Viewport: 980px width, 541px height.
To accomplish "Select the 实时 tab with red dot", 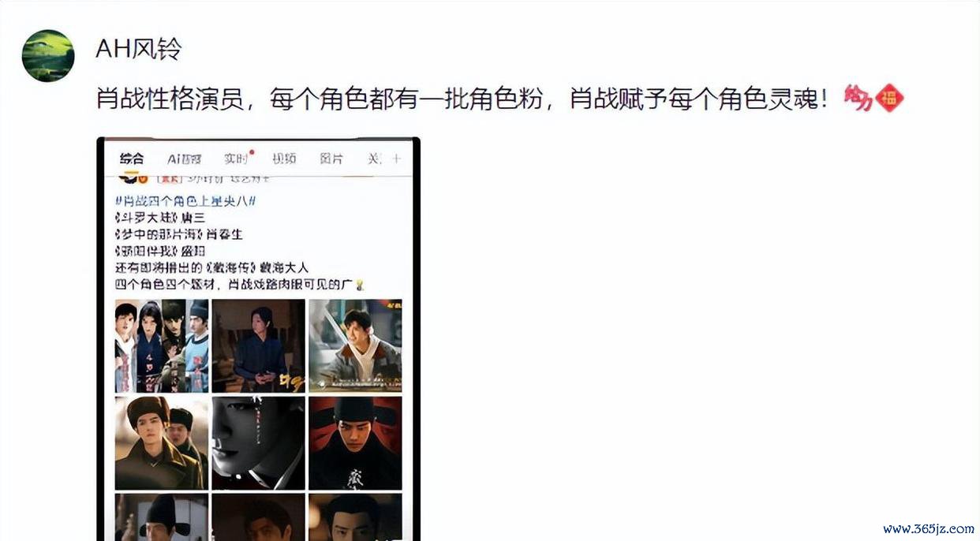I will 236,159.
